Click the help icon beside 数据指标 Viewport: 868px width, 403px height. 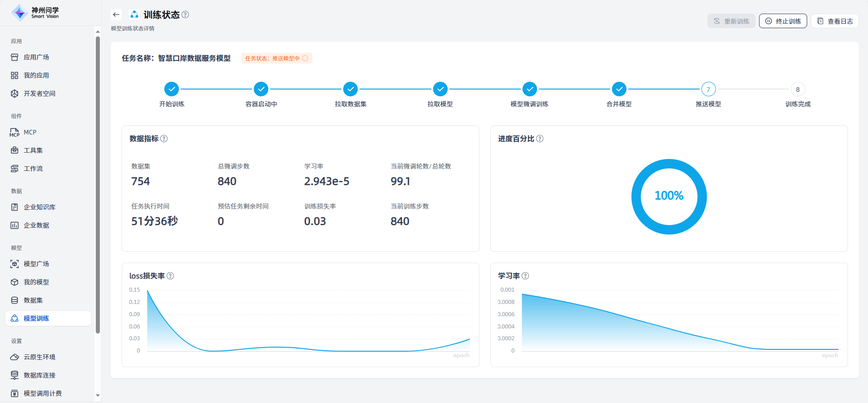coord(164,139)
